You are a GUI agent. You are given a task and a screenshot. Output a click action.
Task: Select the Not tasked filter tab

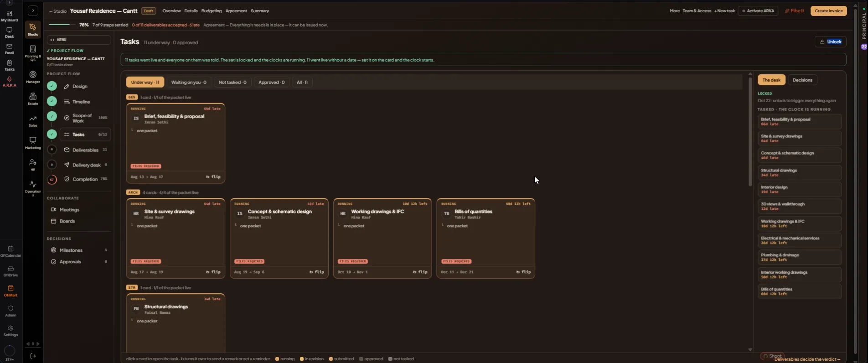click(232, 83)
